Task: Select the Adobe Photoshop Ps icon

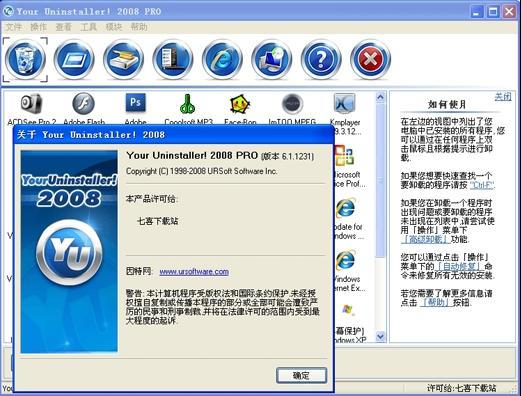Action: coord(136,103)
